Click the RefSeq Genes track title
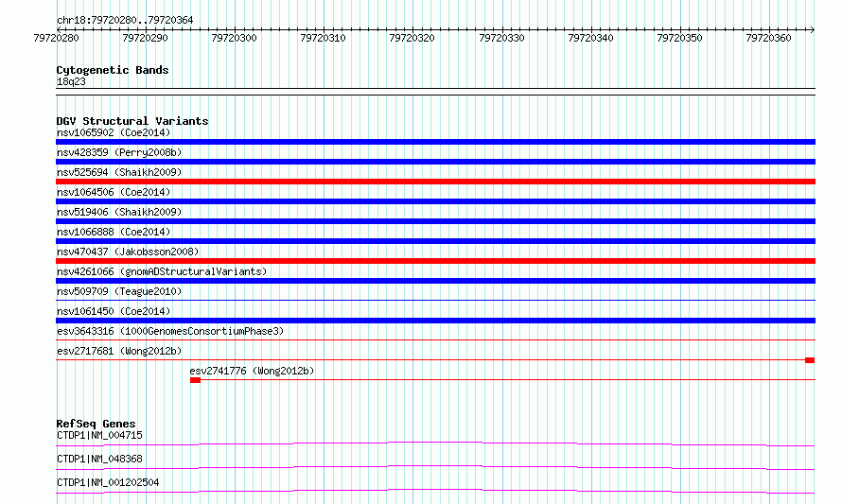 96,424
